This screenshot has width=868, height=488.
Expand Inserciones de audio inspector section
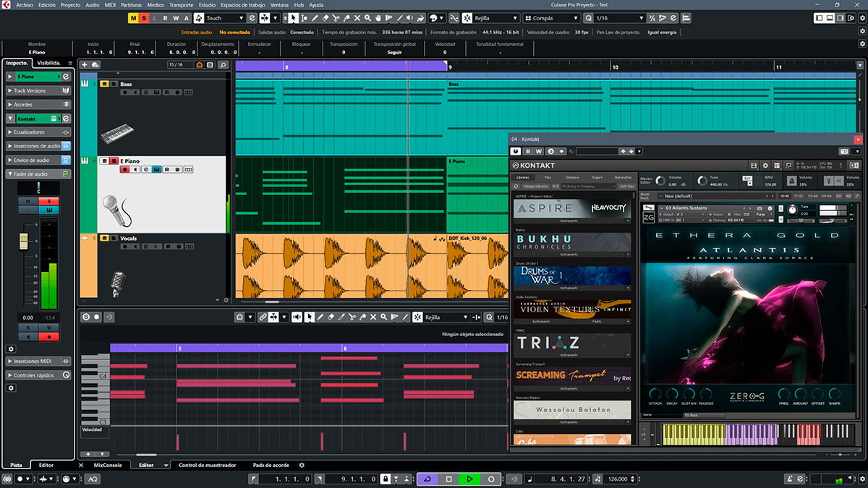pyautogui.click(x=38, y=146)
